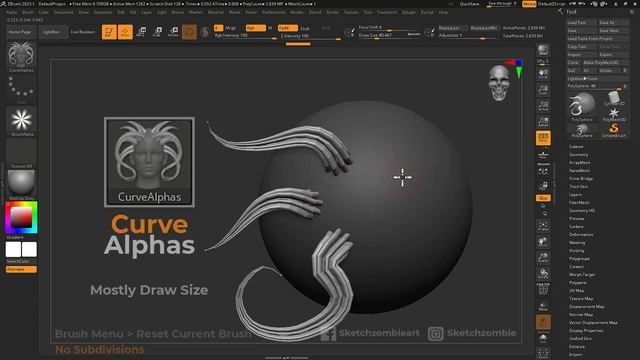Open the Preferences menu
This screenshot has width=640, height=360.
(273, 12)
